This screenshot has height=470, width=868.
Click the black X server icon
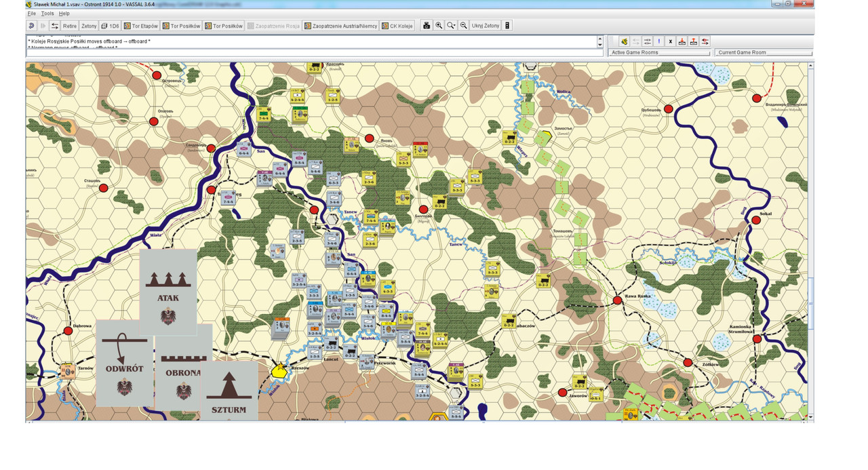670,41
